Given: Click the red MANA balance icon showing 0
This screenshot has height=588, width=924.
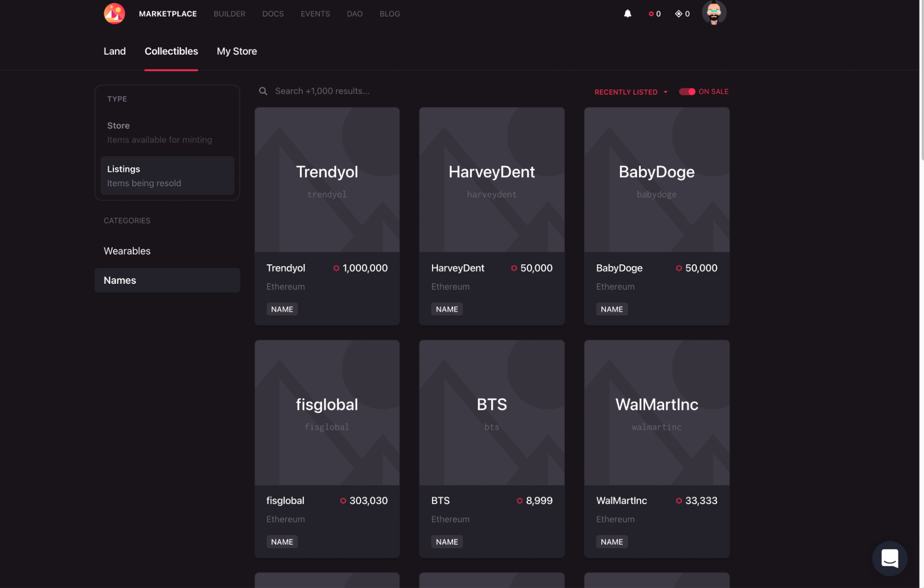Looking at the screenshot, I should (651, 14).
